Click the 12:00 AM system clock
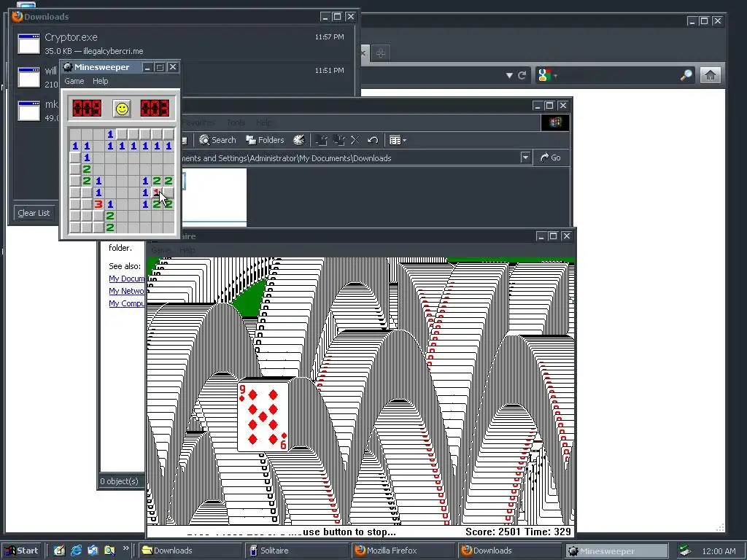The width and height of the screenshot is (747, 560). point(719,551)
